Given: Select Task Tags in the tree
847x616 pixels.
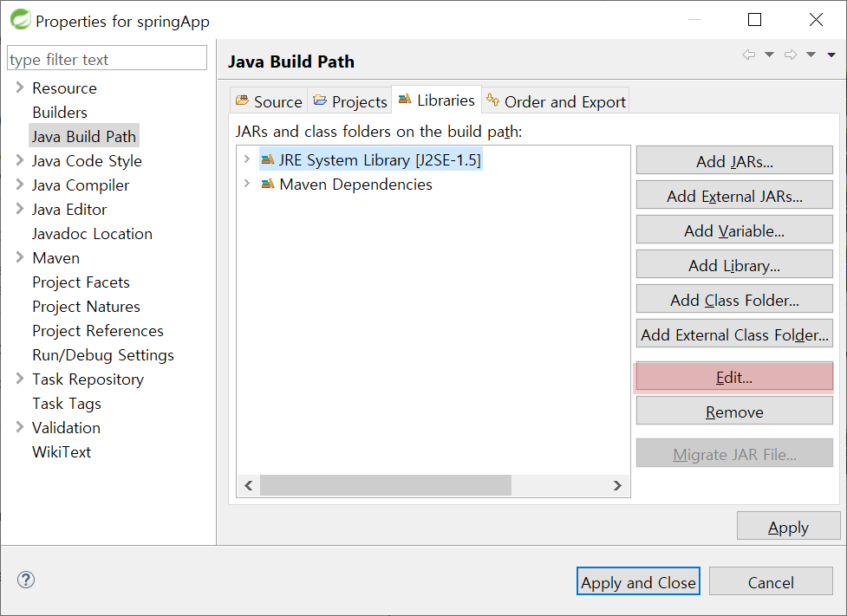Looking at the screenshot, I should tap(67, 403).
